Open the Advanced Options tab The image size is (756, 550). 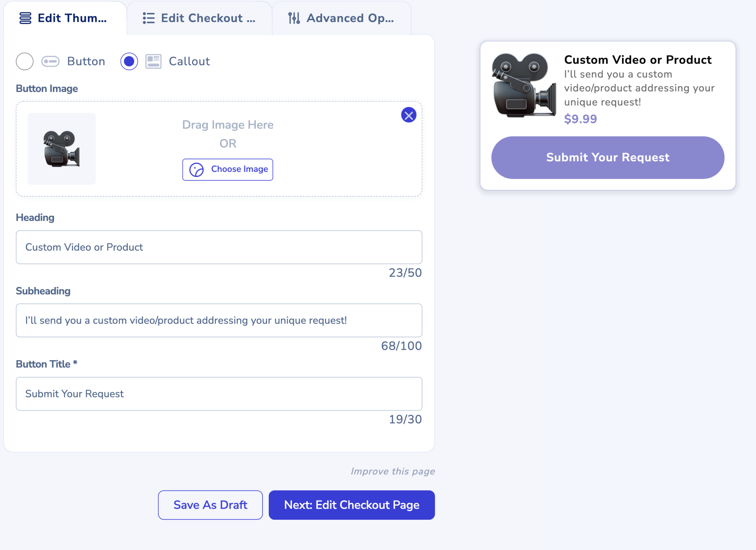(x=341, y=17)
